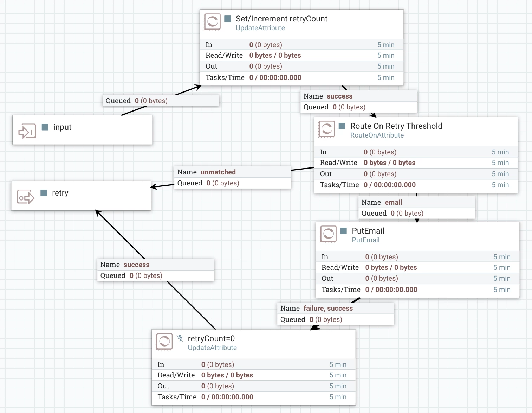Click UpdateAttribute type under retryCount=0

click(x=212, y=348)
